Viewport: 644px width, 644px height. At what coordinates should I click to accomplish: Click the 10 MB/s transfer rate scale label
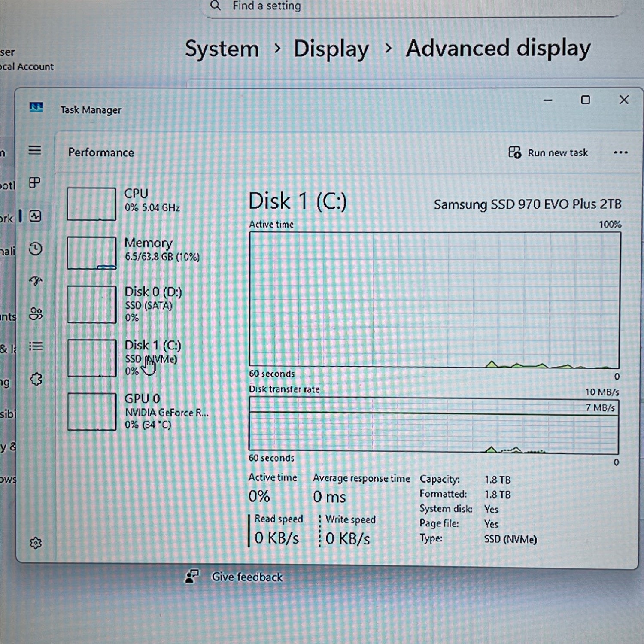[x=602, y=392]
